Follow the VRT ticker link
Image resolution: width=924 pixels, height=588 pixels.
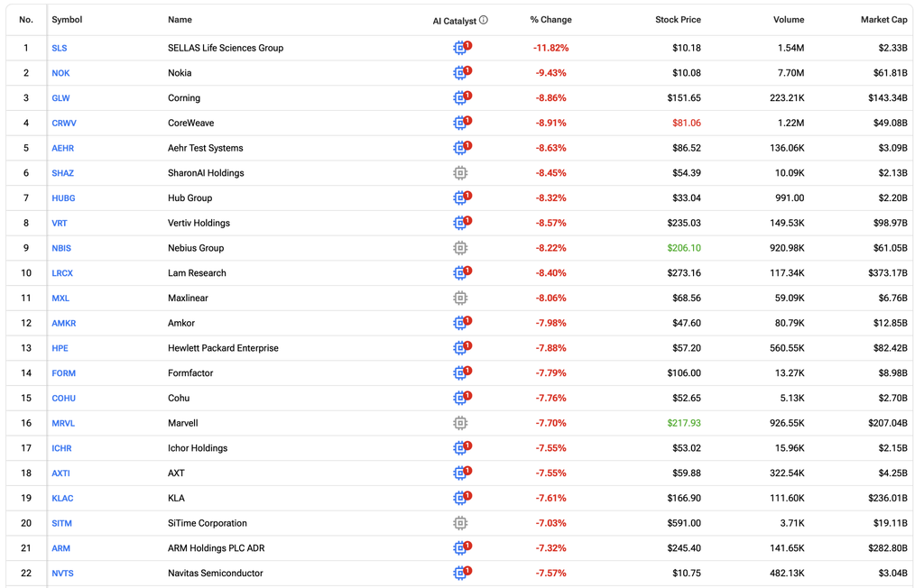click(59, 223)
